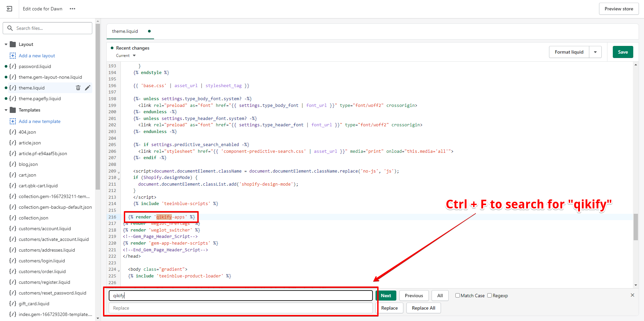
Task: Click the file sidebar scrollbar thumb
Action: 98,107
